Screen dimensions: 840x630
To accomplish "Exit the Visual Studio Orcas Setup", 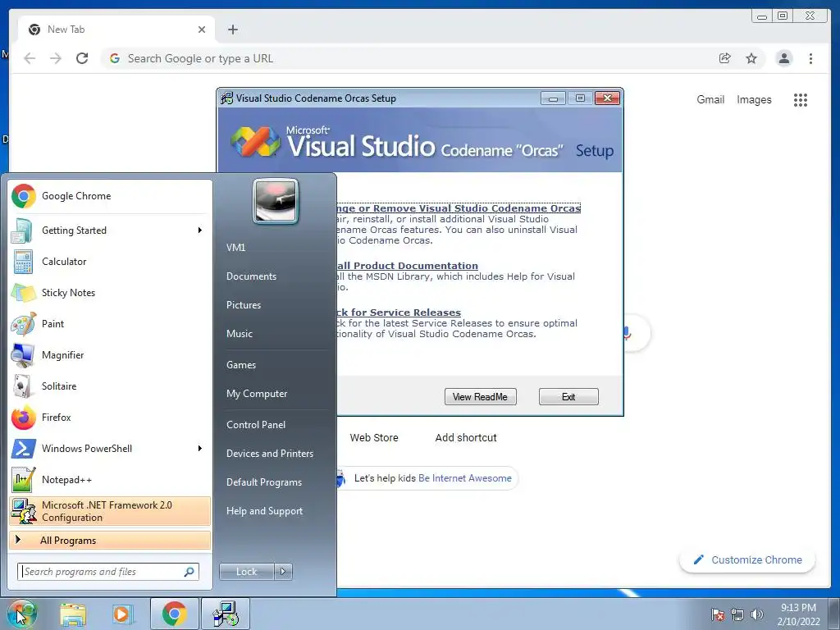I will click(x=568, y=397).
